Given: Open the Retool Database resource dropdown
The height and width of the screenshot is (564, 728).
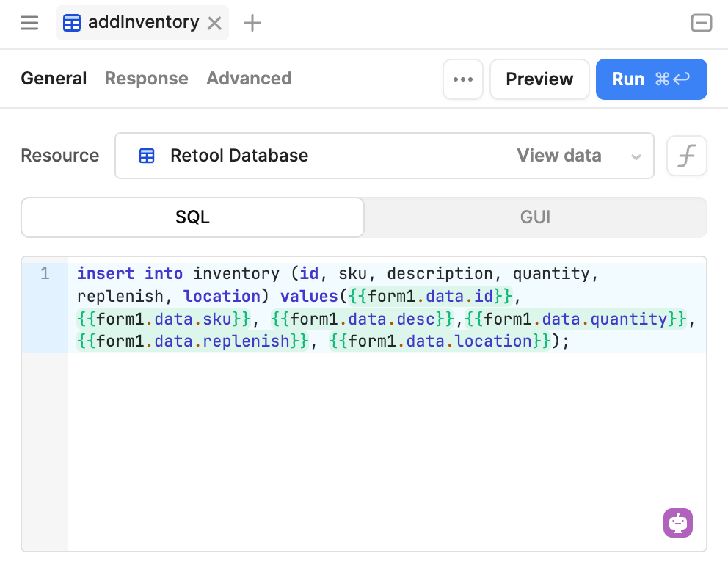Looking at the screenshot, I should point(385,156).
